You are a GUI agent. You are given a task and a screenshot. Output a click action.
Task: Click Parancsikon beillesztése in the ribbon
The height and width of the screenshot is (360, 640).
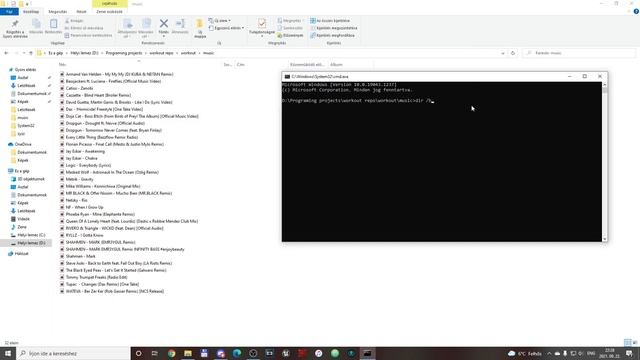tap(88, 36)
